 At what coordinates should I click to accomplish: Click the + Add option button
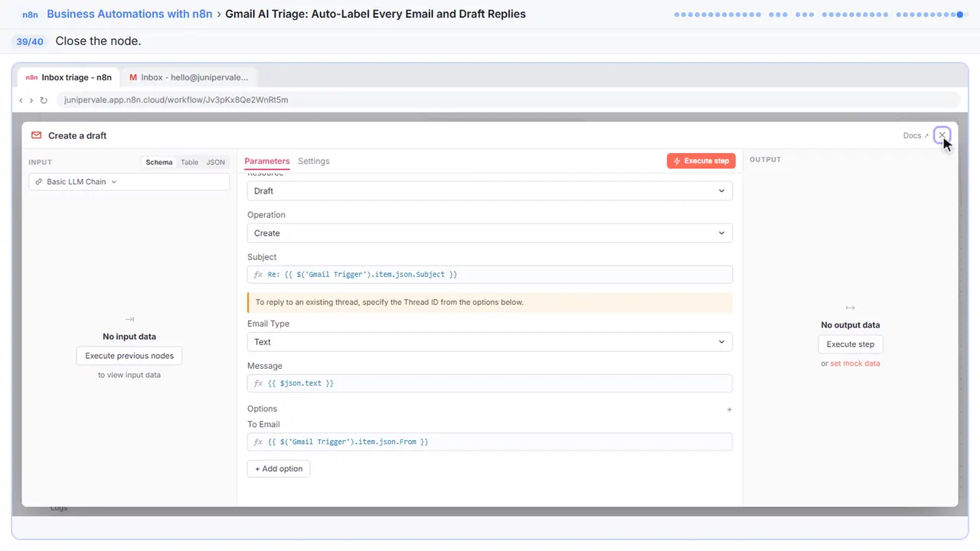(279, 468)
